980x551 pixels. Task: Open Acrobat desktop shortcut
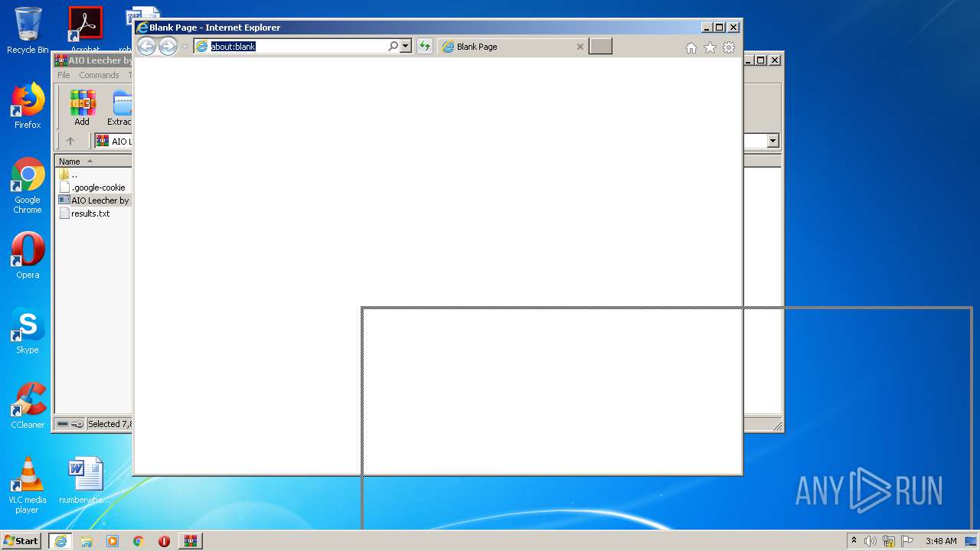click(x=85, y=31)
